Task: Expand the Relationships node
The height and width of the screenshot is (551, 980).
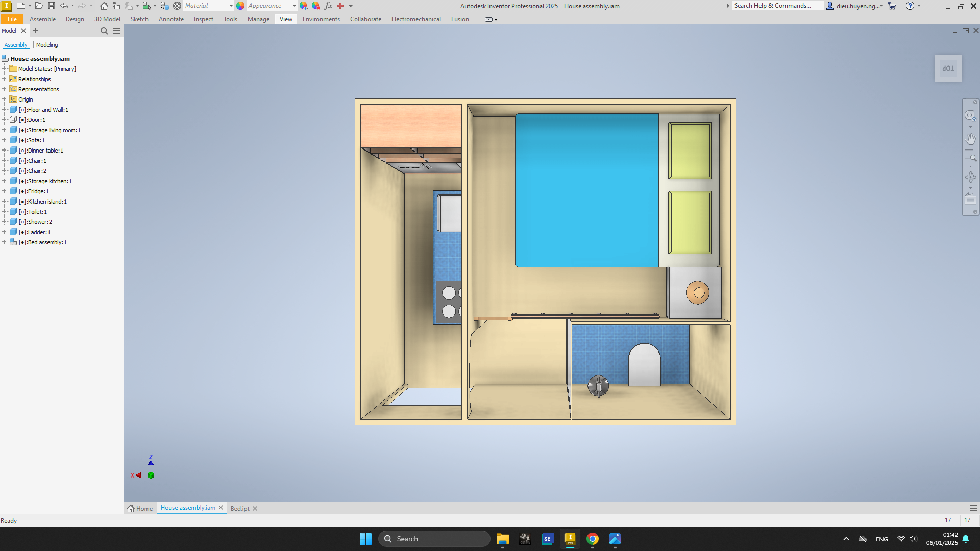Action: click(x=4, y=79)
